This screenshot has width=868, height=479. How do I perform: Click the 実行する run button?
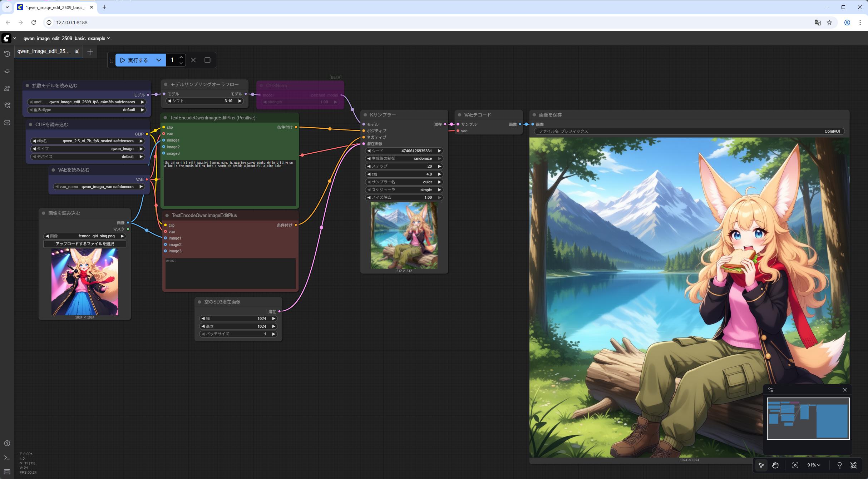pyautogui.click(x=134, y=60)
